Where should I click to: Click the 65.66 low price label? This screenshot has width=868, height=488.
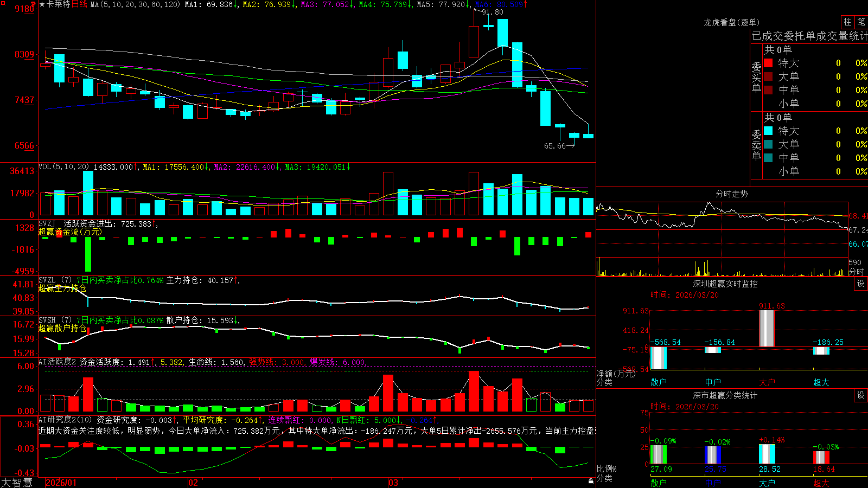(x=555, y=146)
